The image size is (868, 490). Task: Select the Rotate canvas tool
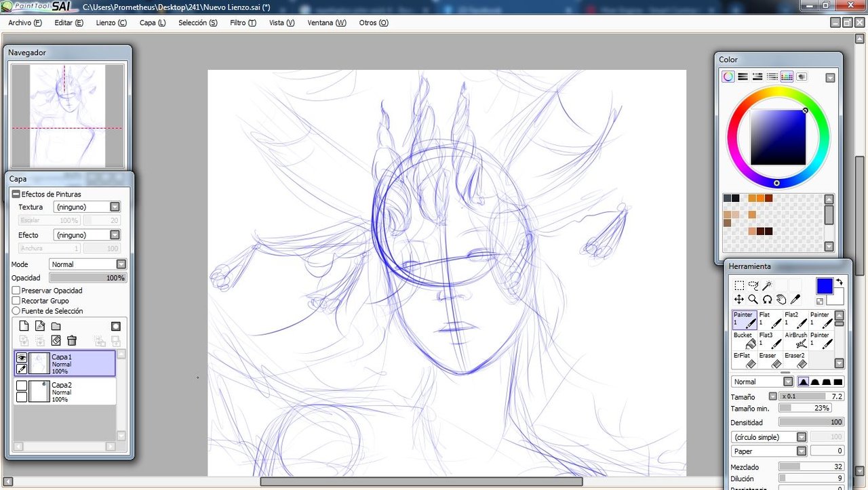pyautogui.click(x=767, y=299)
